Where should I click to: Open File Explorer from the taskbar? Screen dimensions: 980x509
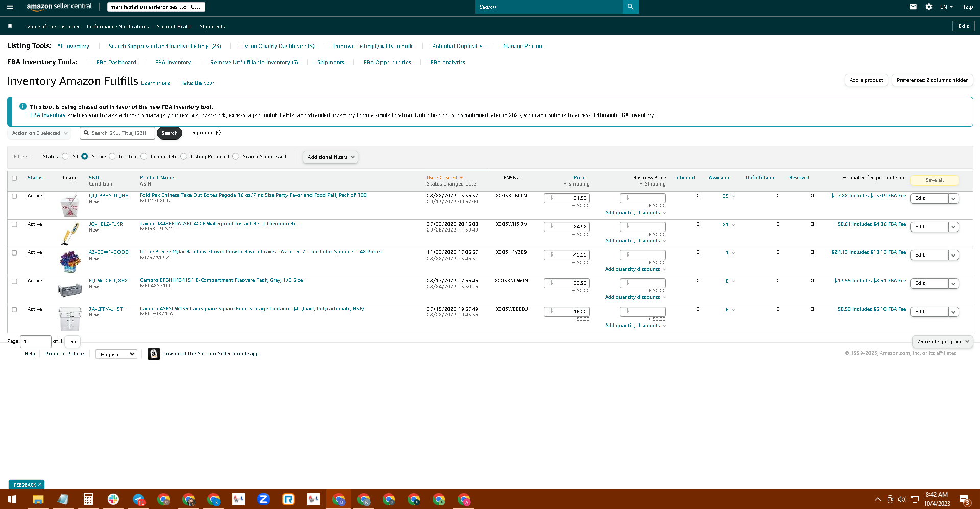38,499
